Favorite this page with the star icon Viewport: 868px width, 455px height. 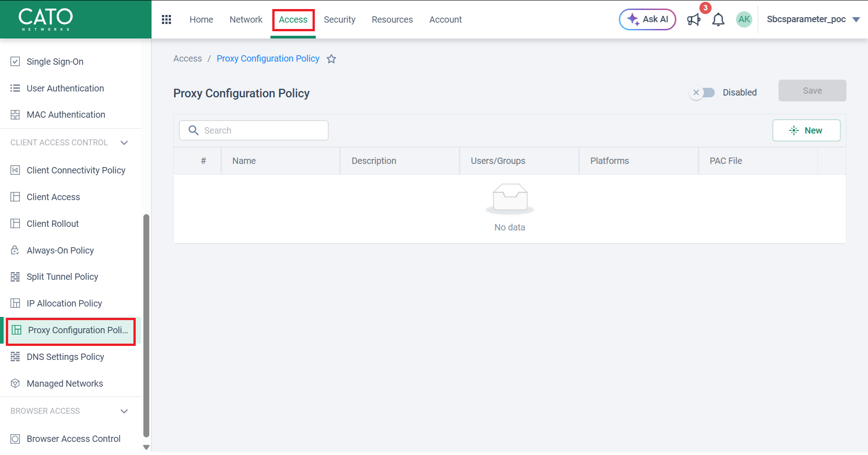pos(332,59)
